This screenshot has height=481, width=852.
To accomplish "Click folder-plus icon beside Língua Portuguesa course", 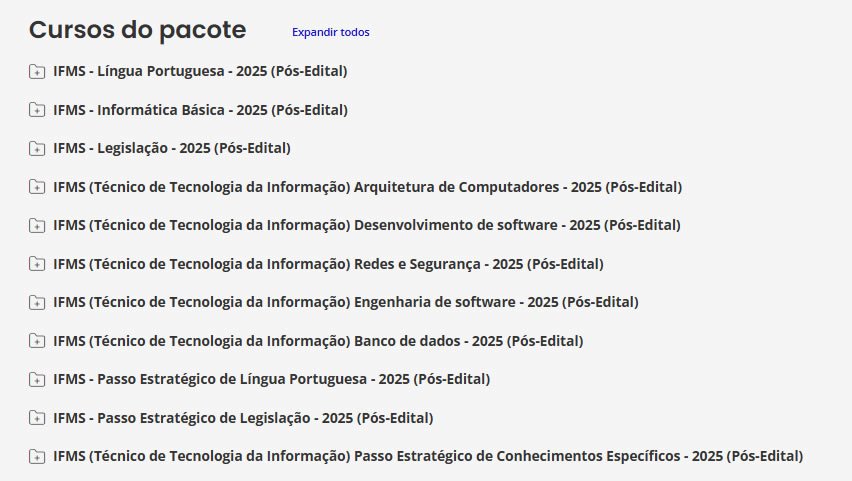I will (37, 71).
